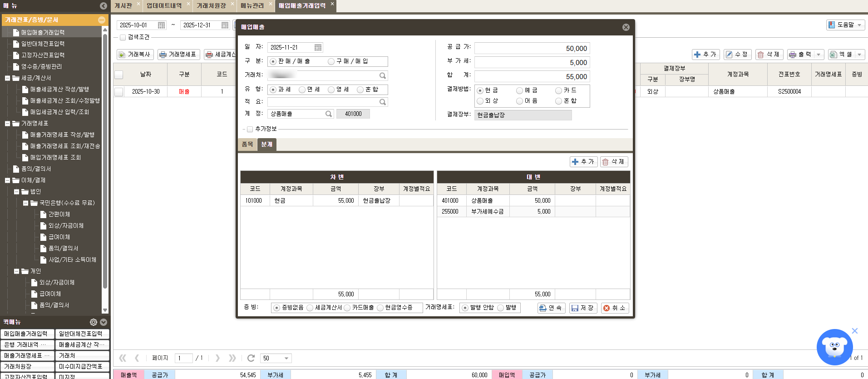Click the 계정 search magnifier icon
Image resolution: width=868 pixels, height=379 pixels.
pyautogui.click(x=329, y=114)
